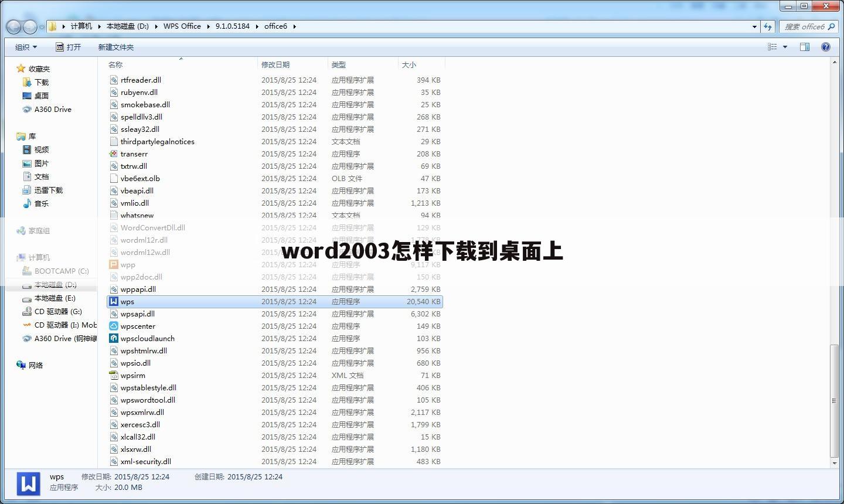This screenshot has height=504, width=844.
Task: Navigate to WPS Office in breadcrumb
Action: tap(182, 26)
